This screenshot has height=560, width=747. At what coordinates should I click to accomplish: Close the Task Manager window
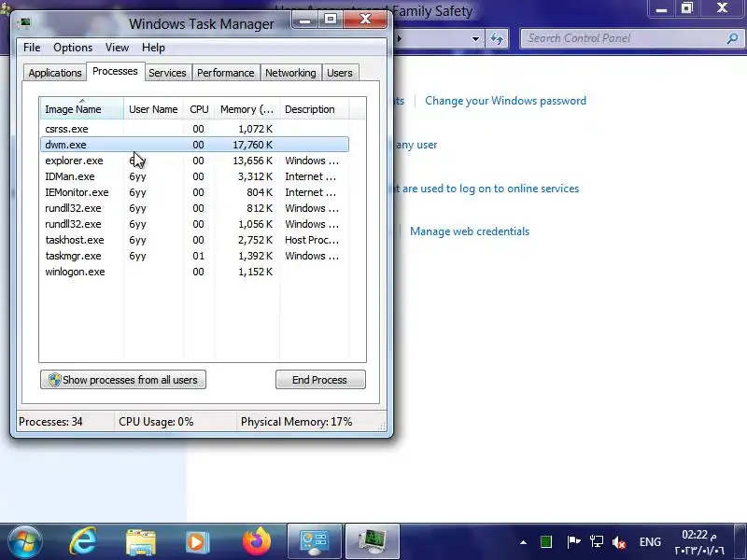[x=365, y=20]
